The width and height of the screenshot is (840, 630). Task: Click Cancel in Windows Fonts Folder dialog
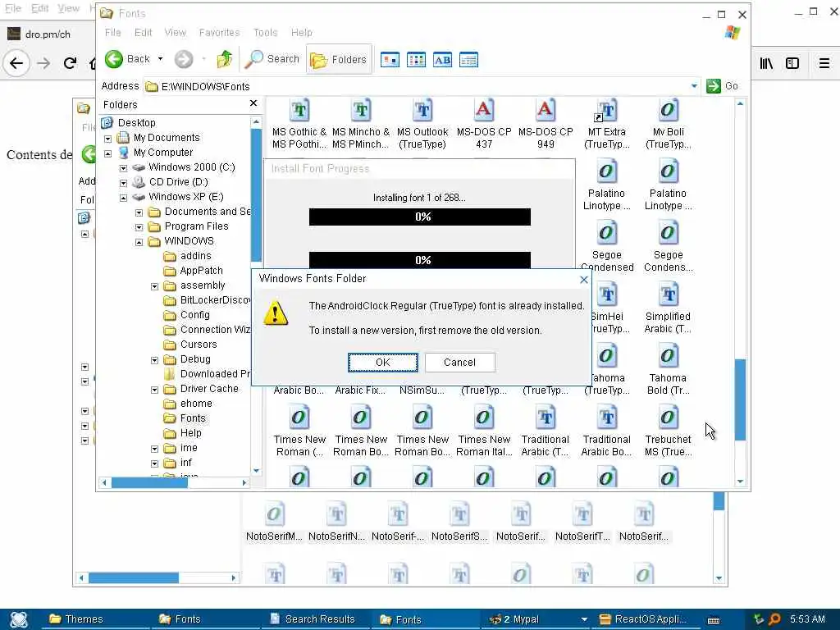[459, 362]
